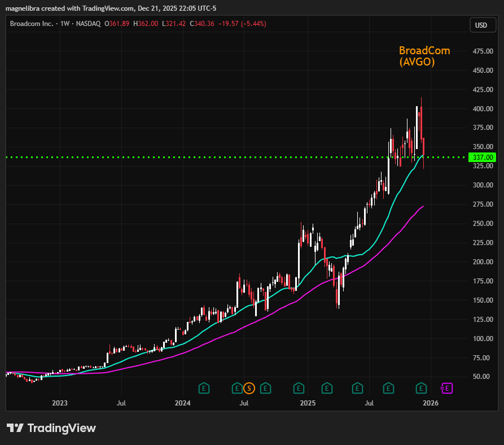This screenshot has width=504, height=445.
Task: Click the orange S stock split marker
Action: 249,389
